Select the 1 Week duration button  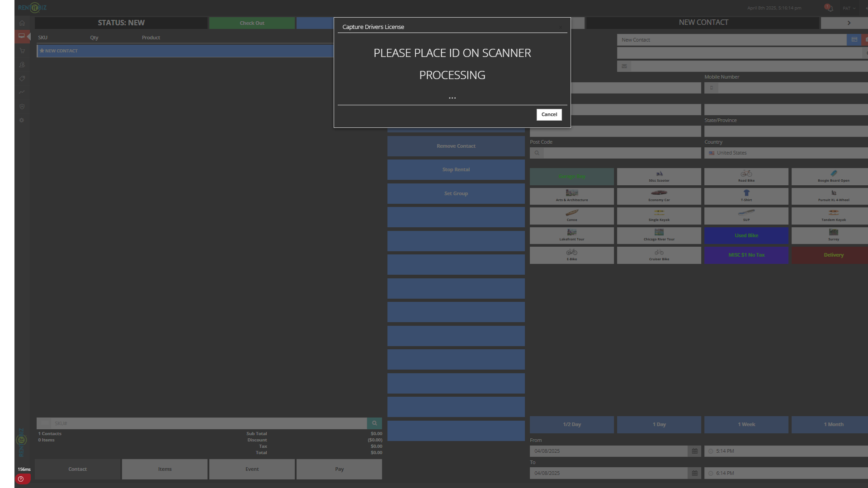click(746, 424)
